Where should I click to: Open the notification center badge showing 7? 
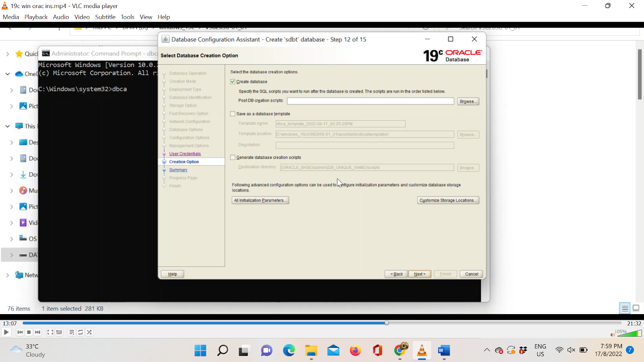[x=630, y=350]
